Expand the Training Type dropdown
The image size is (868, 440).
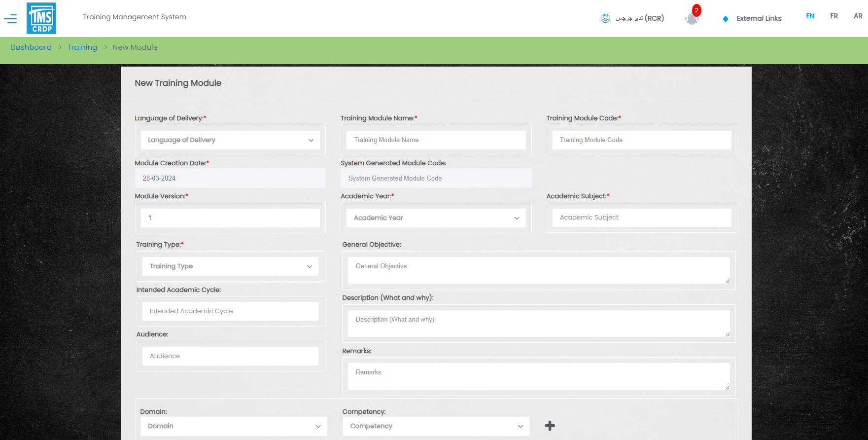click(230, 266)
